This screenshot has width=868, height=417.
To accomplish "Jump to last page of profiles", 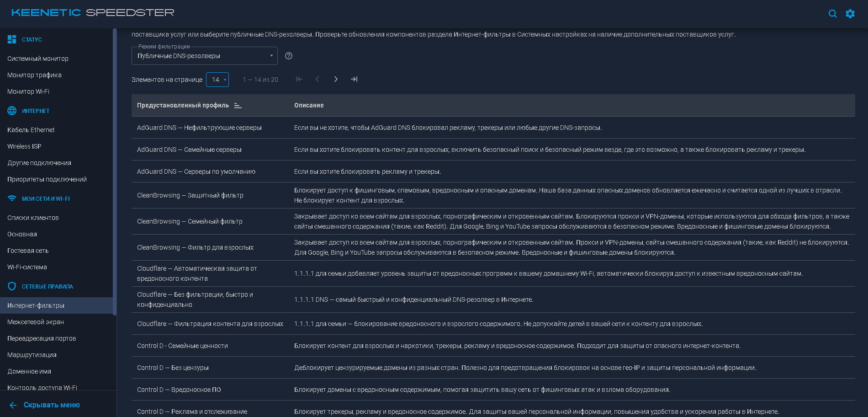I will pyautogui.click(x=354, y=79).
